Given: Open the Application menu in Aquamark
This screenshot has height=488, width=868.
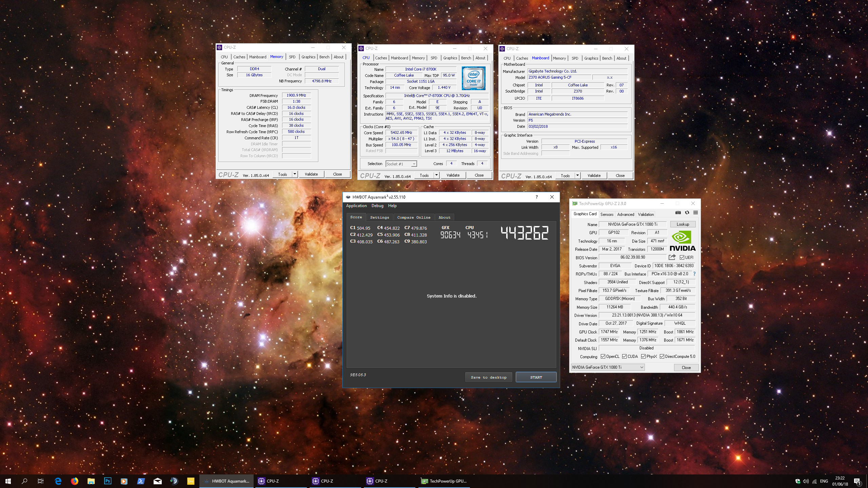Looking at the screenshot, I should (x=356, y=206).
